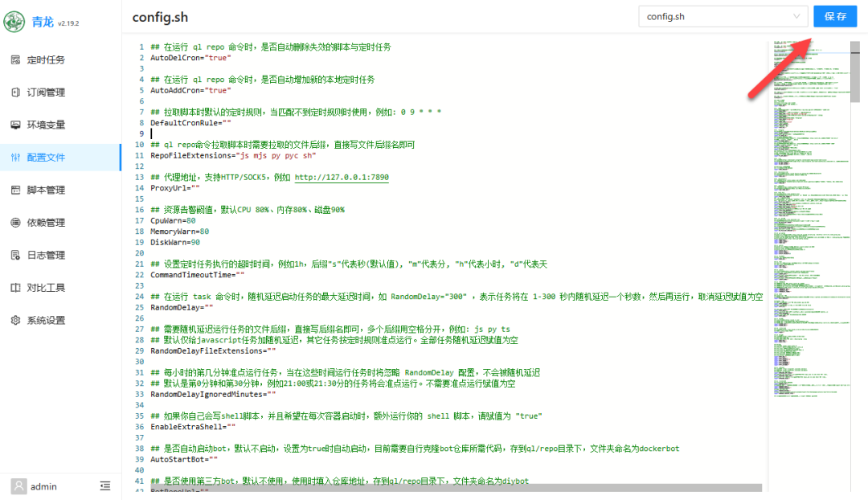Click the config.sh page heading

tap(160, 17)
